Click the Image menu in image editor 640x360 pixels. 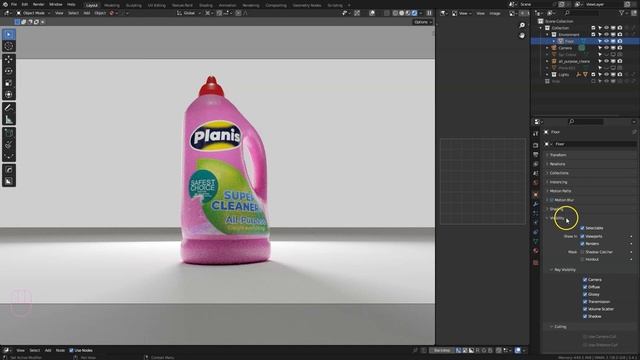point(495,13)
